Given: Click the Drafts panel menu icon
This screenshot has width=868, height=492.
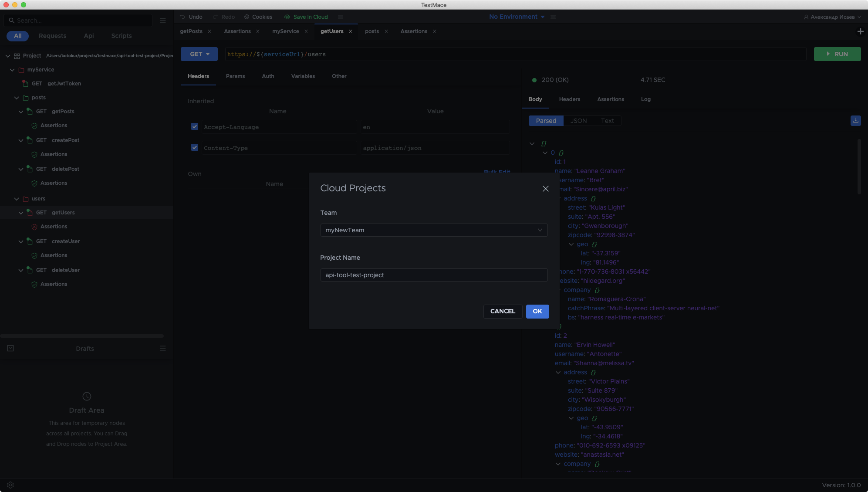Looking at the screenshot, I should [163, 348].
